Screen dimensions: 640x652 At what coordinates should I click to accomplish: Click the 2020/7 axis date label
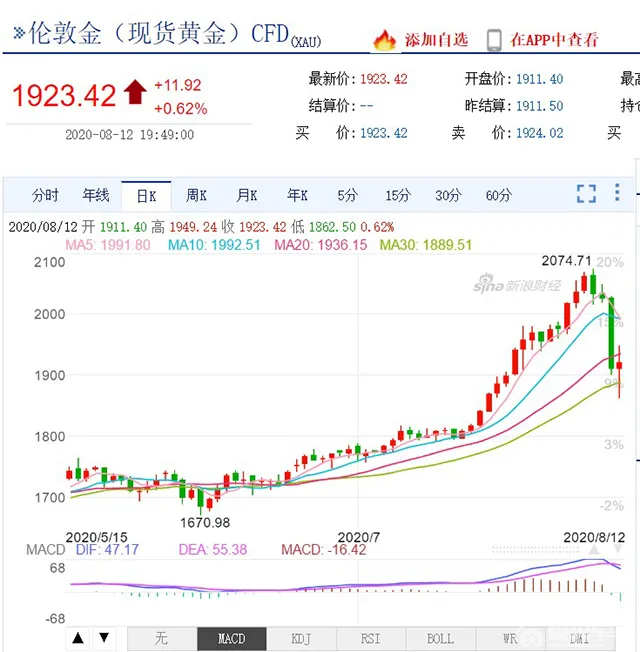tap(358, 537)
